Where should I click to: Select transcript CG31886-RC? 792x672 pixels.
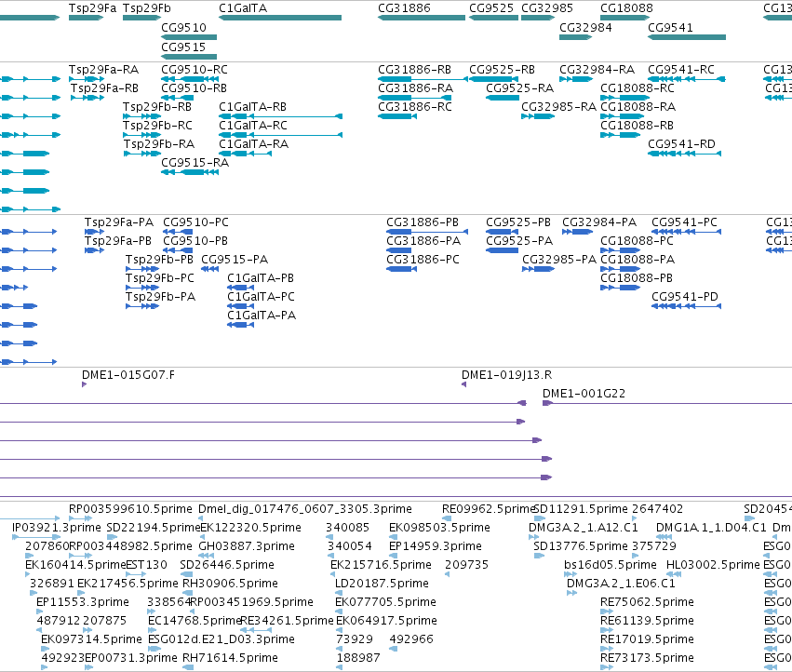click(415, 107)
